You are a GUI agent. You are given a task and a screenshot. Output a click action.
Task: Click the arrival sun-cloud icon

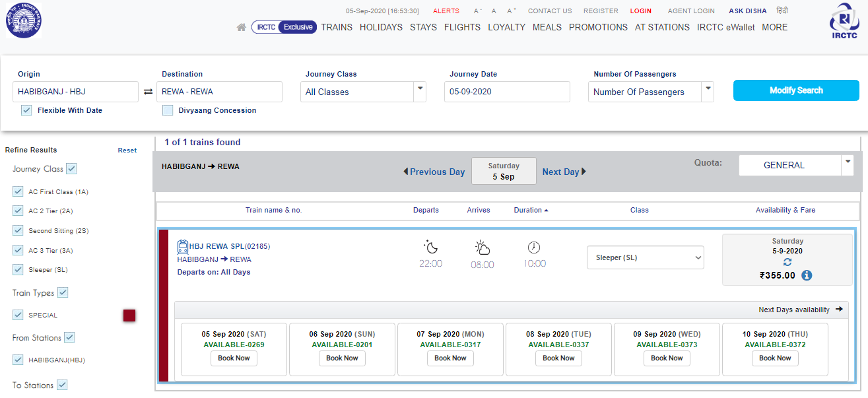(483, 248)
